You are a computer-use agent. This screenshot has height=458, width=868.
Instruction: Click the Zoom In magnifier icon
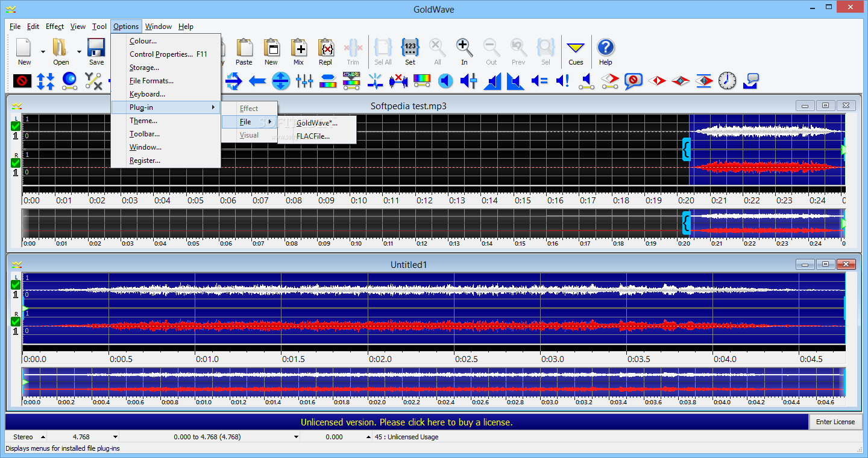click(x=464, y=47)
